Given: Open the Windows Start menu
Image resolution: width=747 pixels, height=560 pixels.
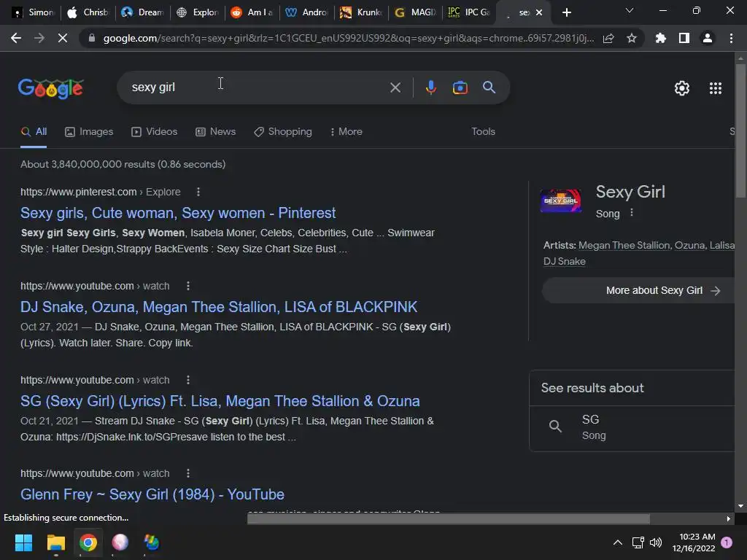Looking at the screenshot, I should click(23, 542).
